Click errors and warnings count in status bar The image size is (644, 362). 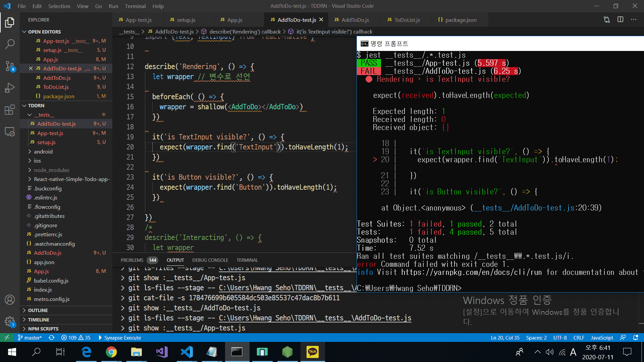point(76,338)
